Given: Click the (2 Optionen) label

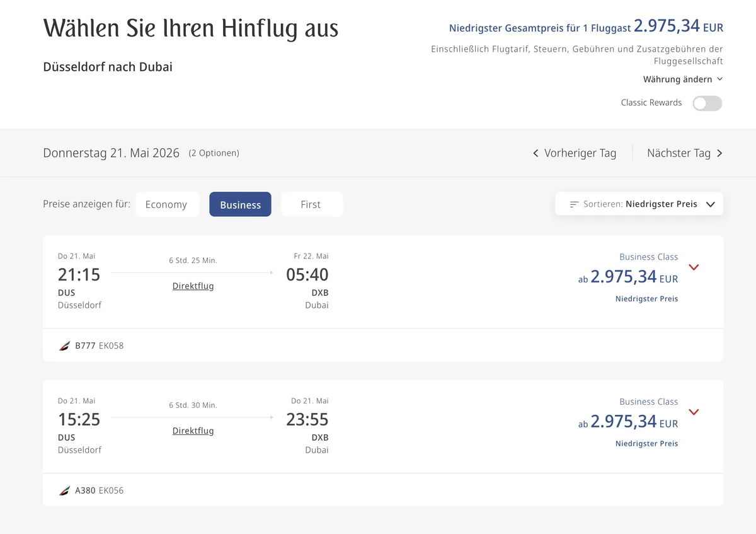Looking at the screenshot, I should (214, 153).
